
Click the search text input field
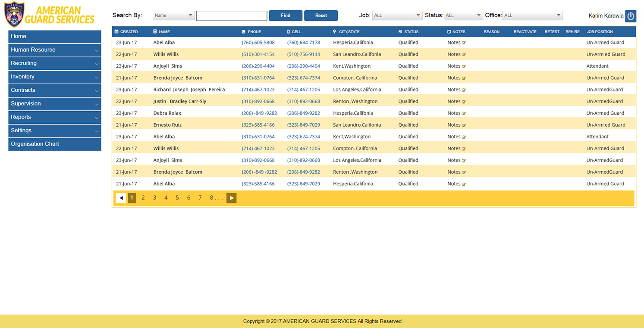coord(232,16)
